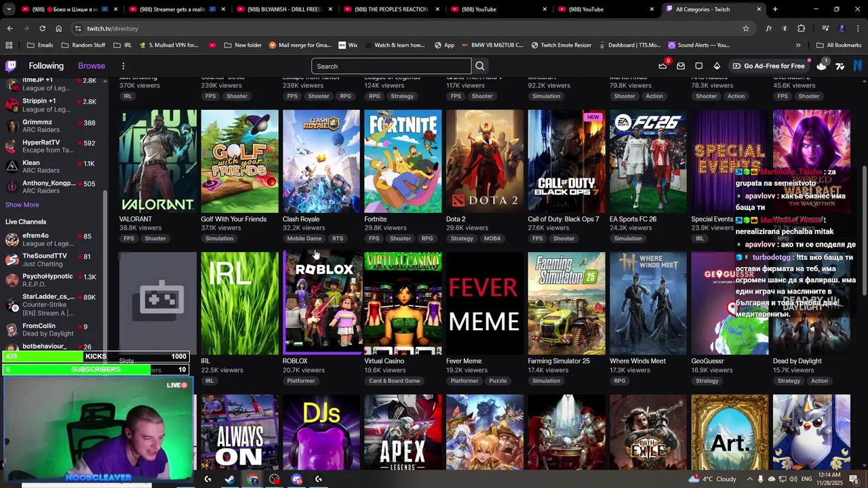This screenshot has width=868, height=488.
Task: Open the 7TV extension icon in Twitch header
Action: pos(840,66)
